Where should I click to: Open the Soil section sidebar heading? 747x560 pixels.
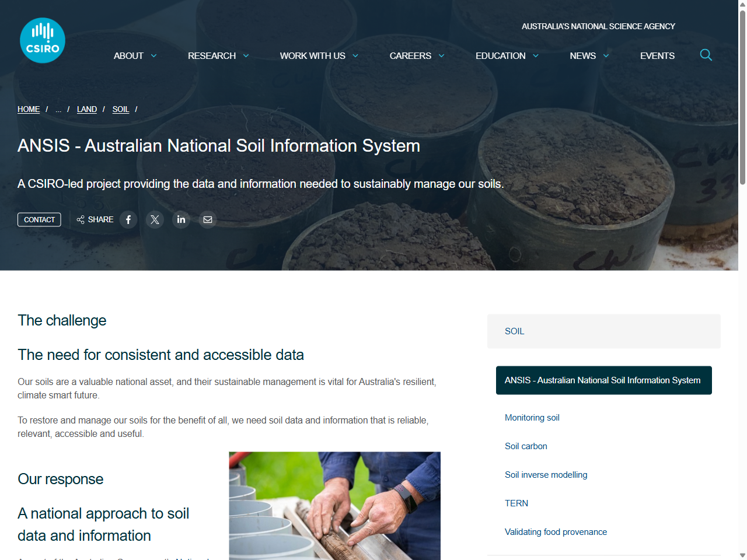604,331
